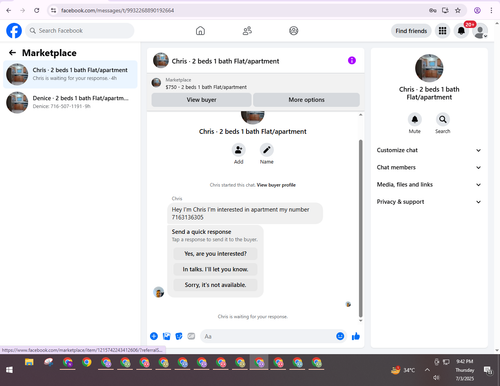This screenshot has height=386, width=500.
Task: Expand Customize chat section
Action: pyautogui.click(x=429, y=150)
